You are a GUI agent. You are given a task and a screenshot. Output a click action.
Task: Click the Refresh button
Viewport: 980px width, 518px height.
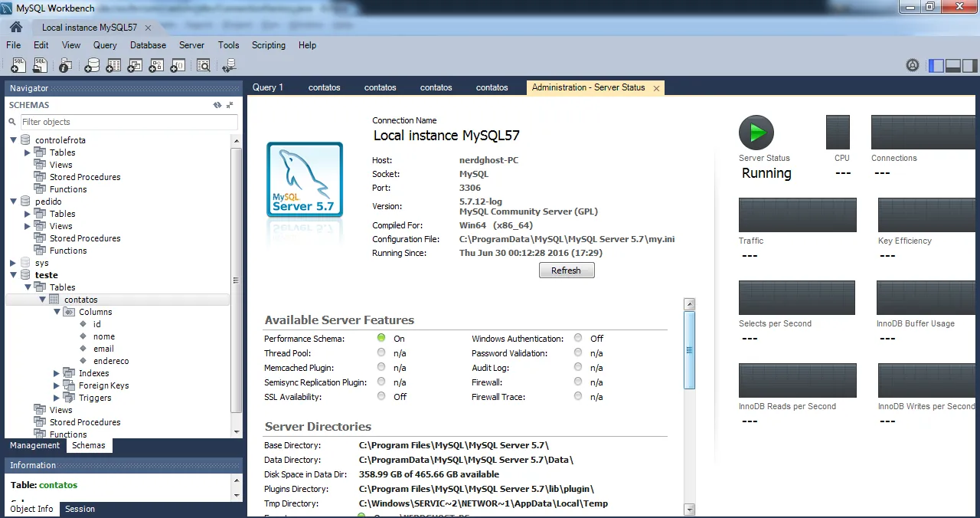coord(566,270)
